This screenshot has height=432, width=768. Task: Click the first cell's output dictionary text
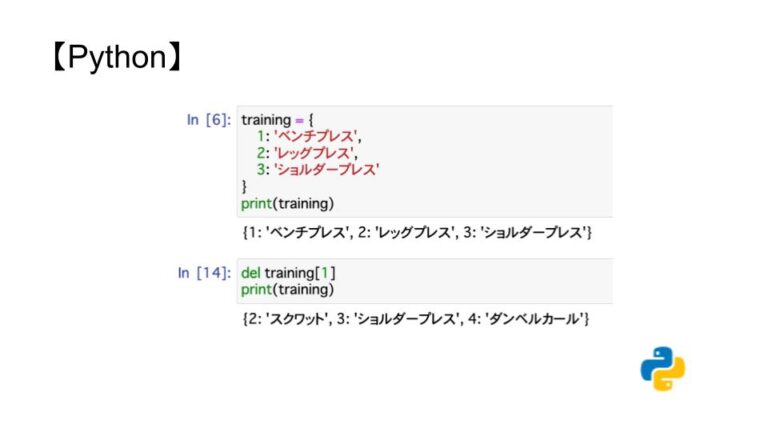tap(417, 232)
